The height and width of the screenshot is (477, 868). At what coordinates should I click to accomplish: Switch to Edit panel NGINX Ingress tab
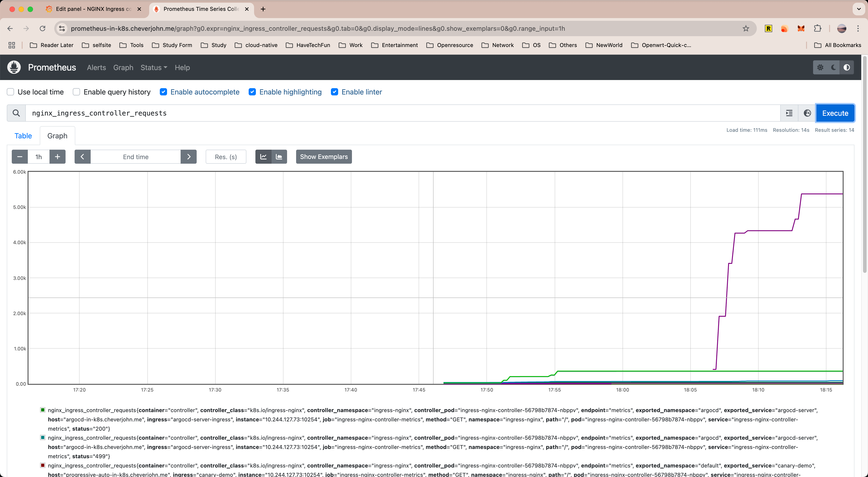[93, 9]
